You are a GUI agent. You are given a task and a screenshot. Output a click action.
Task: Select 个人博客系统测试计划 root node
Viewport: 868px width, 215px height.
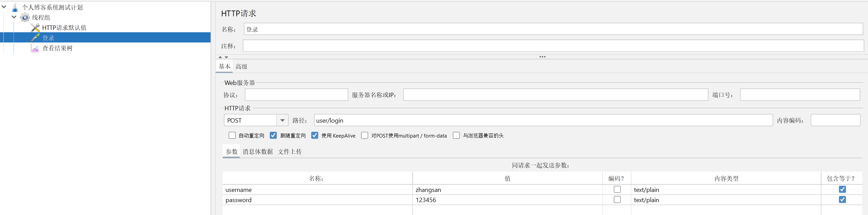pyautogui.click(x=52, y=7)
